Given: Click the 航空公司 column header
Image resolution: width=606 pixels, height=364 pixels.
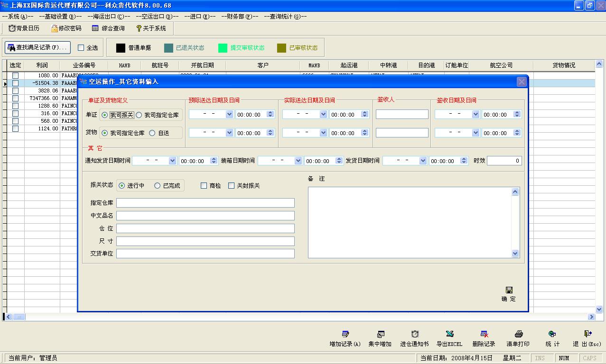Looking at the screenshot, I should (501, 65).
